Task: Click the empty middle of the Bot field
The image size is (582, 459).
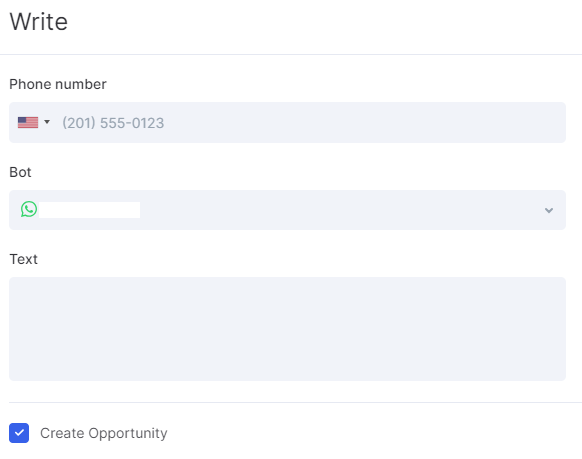Action: click(x=334, y=210)
